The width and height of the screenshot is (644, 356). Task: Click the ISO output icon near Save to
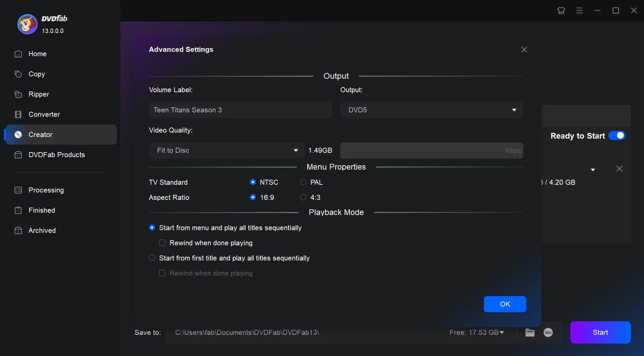tap(548, 332)
